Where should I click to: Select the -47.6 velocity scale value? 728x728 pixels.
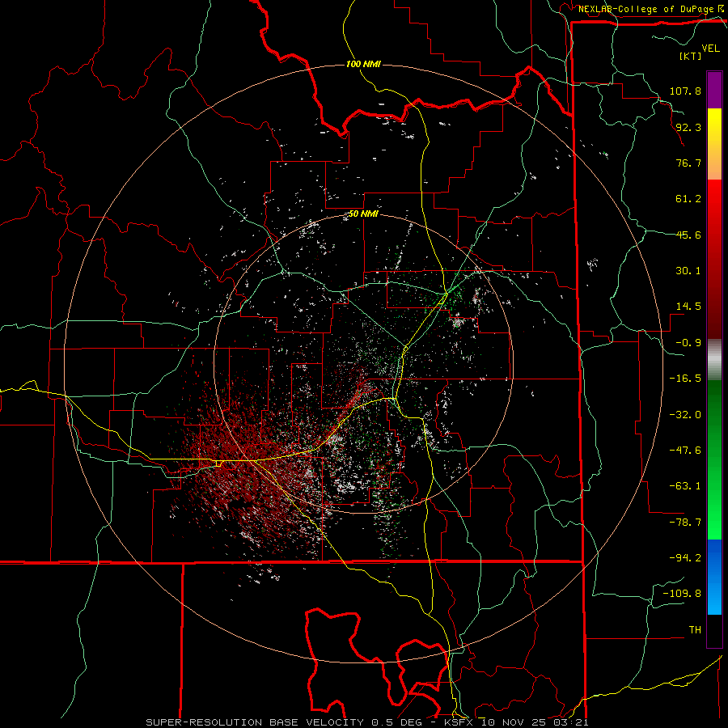click(x=685, y=451)
